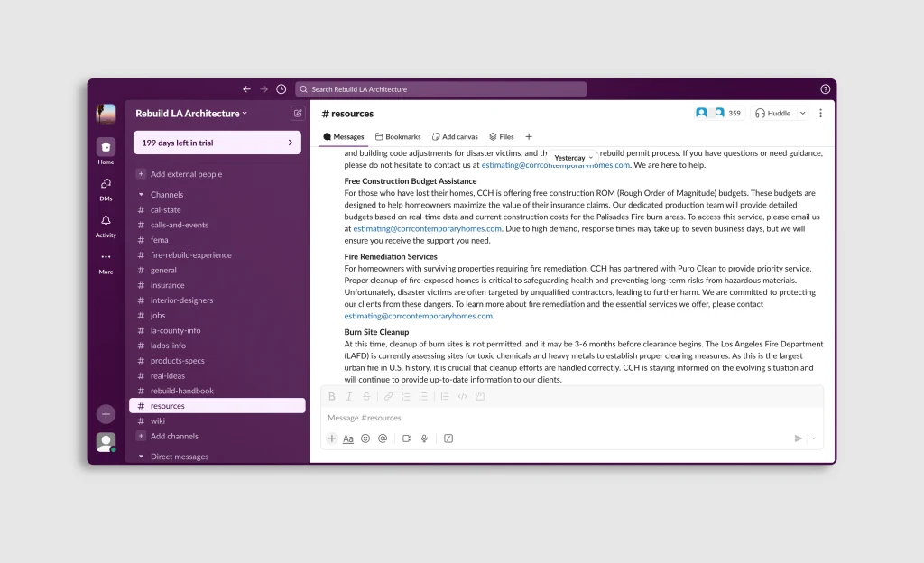Image resolution: width=924 pixels, height=563 pixels.
Task: Show or hide formatting with Aa button
Action: pos(348,438)
